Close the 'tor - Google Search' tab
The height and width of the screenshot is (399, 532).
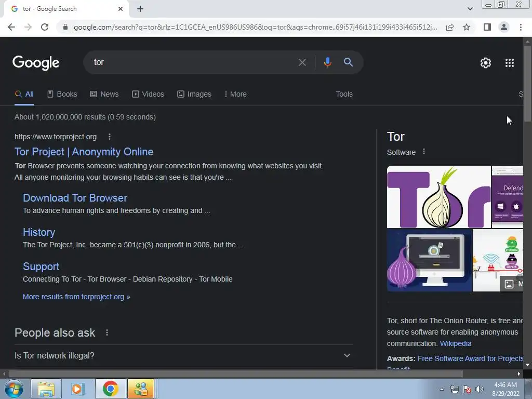[x=121, y=9]
